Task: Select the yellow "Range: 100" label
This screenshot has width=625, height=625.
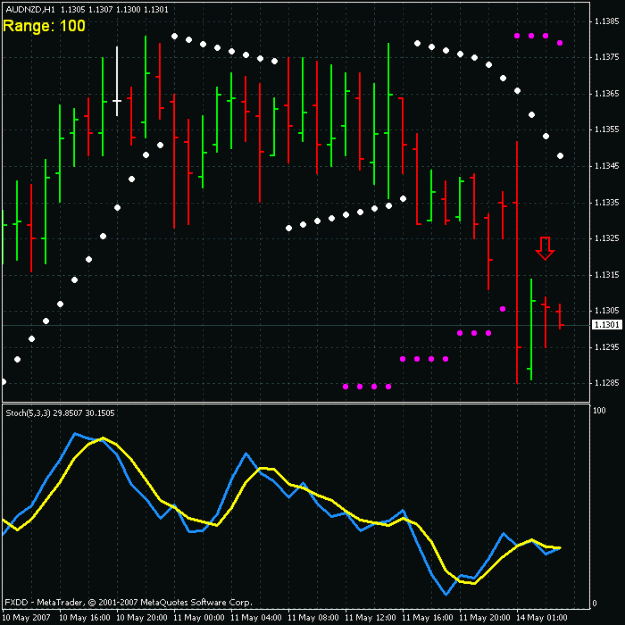Action: 44,26
